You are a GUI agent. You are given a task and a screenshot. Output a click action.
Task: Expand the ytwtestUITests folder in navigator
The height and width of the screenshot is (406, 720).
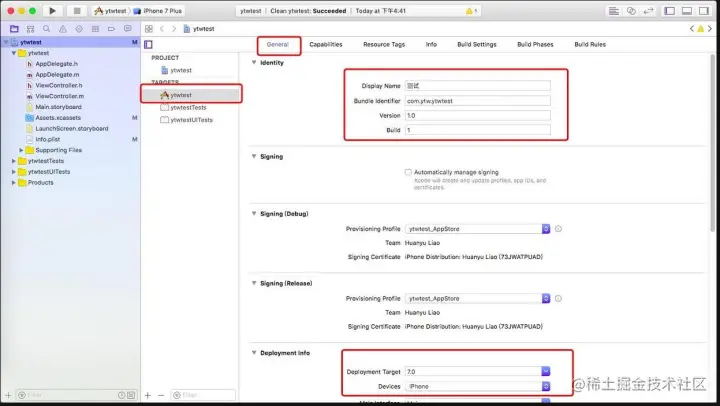14,172
